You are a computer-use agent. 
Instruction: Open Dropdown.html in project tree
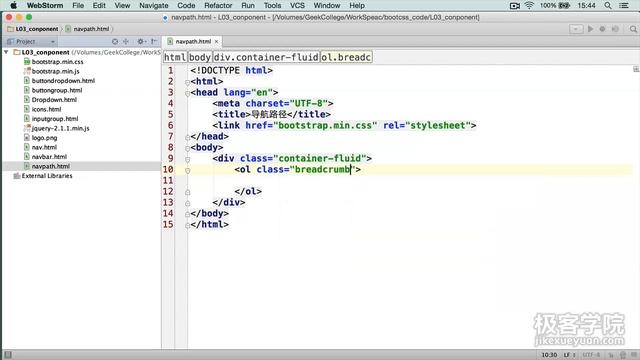54,100
